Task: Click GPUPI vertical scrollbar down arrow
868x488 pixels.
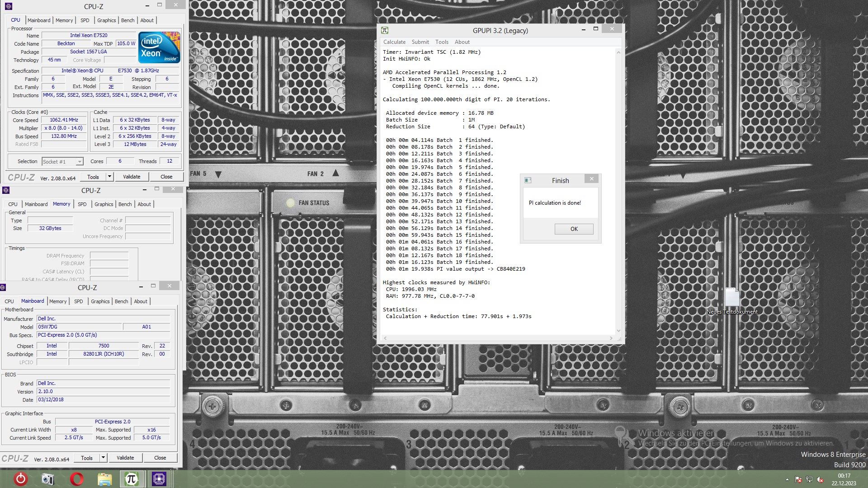Action: coord(618,331)
